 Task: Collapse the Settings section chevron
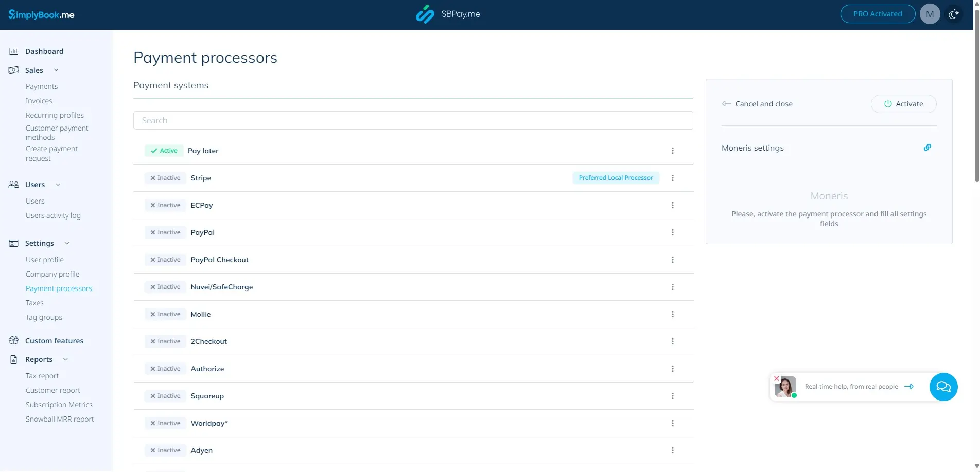coord(67,243)
